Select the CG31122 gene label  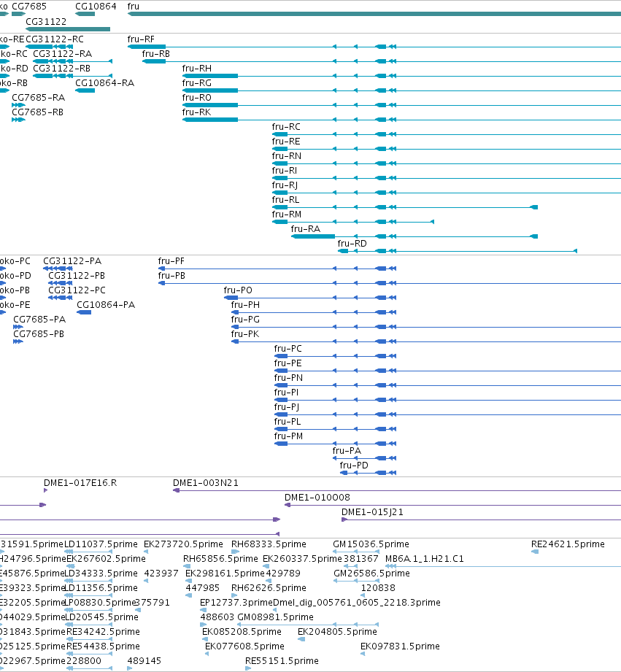click(x=46, y=21)
